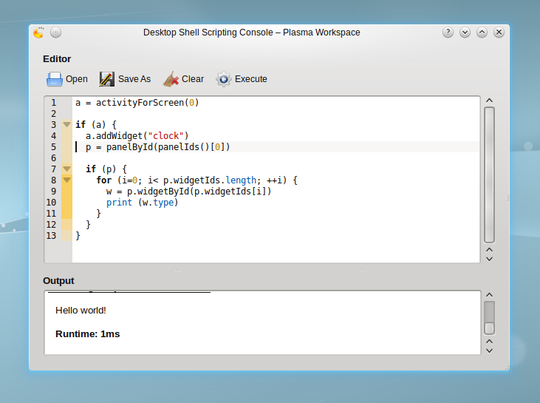Click 'Runtime: 1ms' in the output

tap(87, 334)
